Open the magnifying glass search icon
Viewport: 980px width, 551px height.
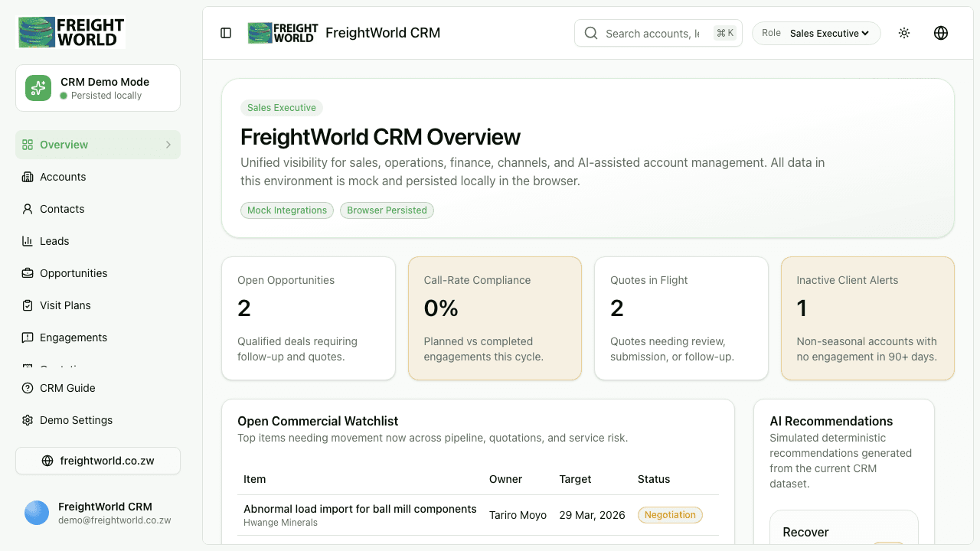(590, 33)
